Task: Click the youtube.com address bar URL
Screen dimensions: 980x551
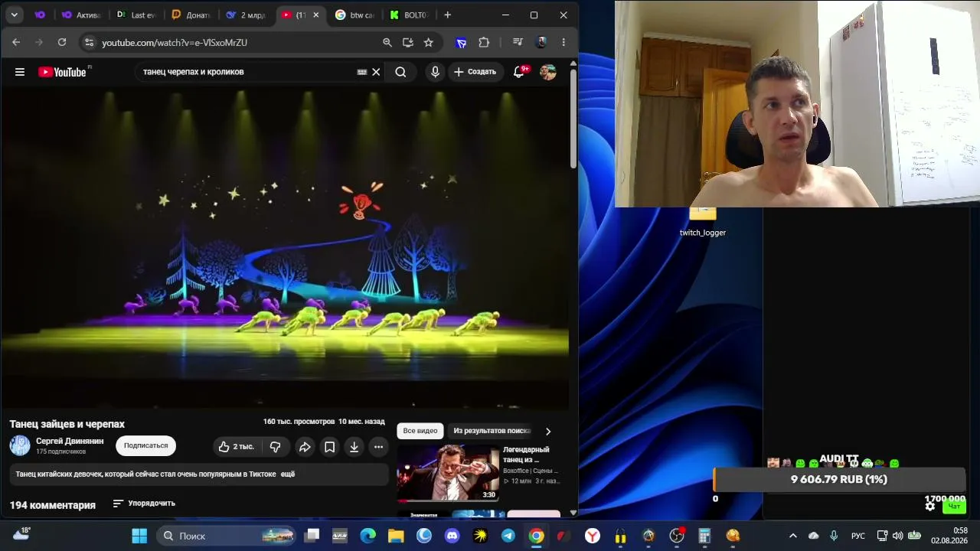Action: [175, 43]
